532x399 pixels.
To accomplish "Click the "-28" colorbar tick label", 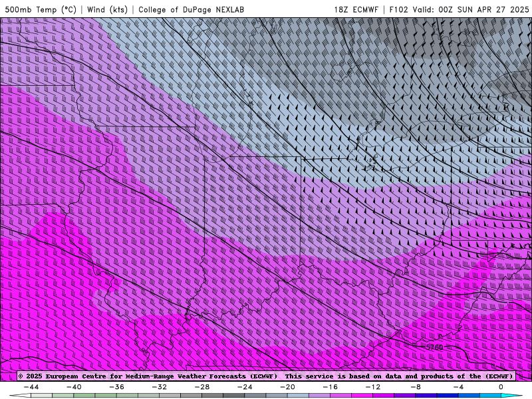I will click(x=202, y=387).
